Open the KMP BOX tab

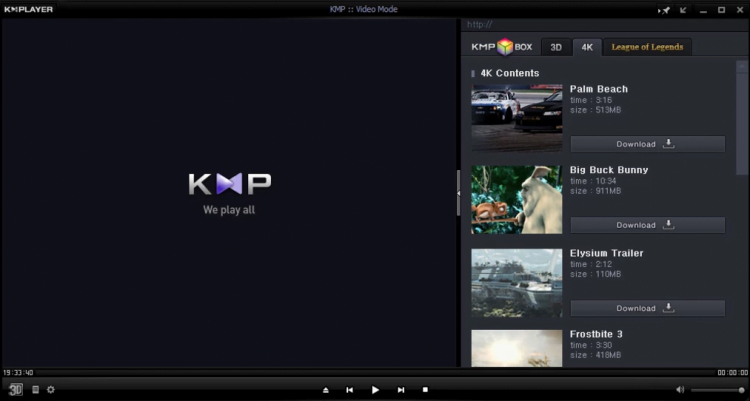pyautogui.click(x=502, y=47)
